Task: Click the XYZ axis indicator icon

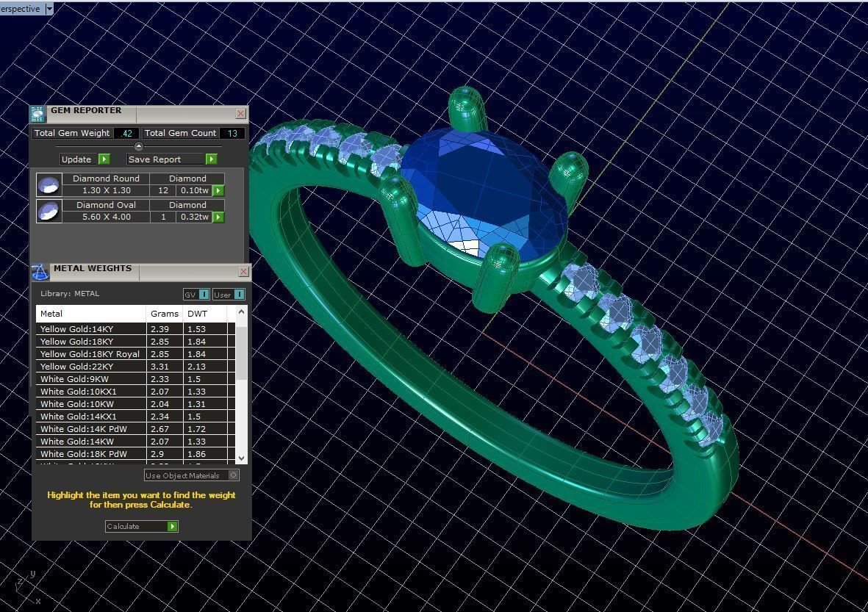Action: tap(28, 588)
